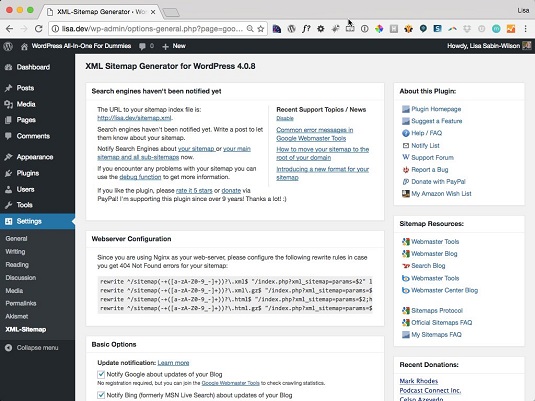Open Discussion settings submenu
535x401 pixels.
20,277
